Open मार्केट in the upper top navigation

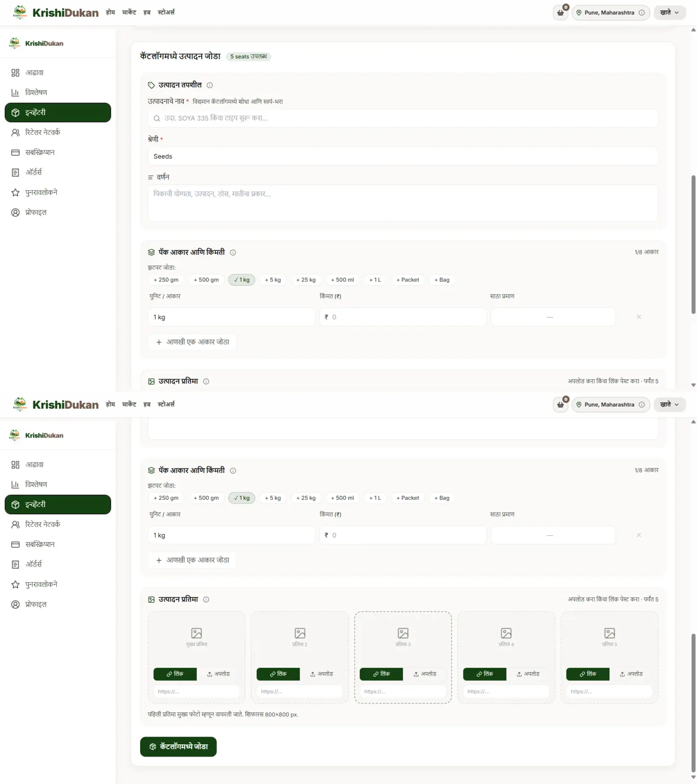(129, 12)
